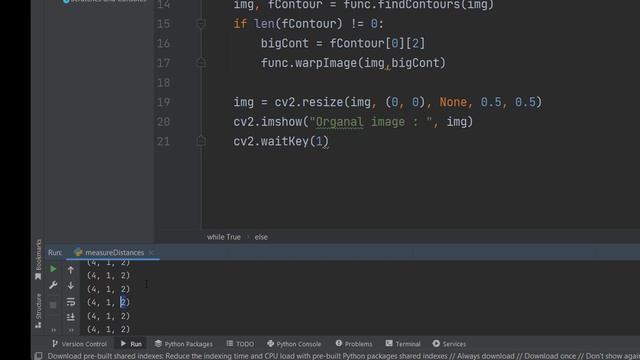Open the Bookmarks tool window
The width and height of the screenshot is (640, 360).
coord(38,260)
